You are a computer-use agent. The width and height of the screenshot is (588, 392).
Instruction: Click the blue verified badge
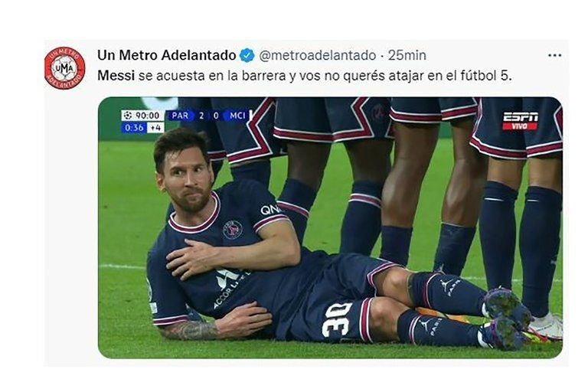247,56
